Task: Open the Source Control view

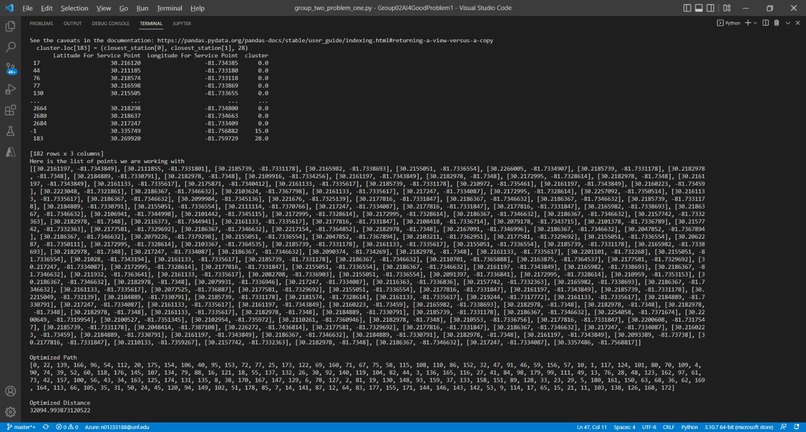Action: click(10, 68)
